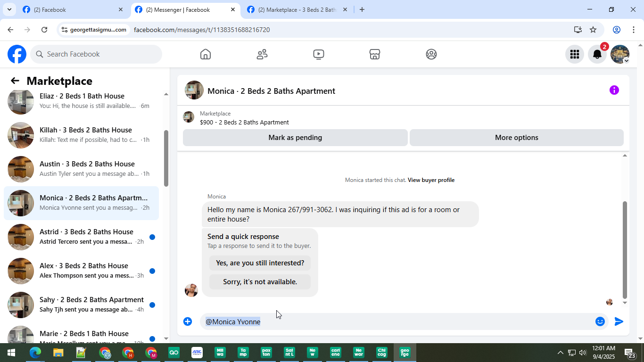Click the Facebook logo

coord(17,54)
